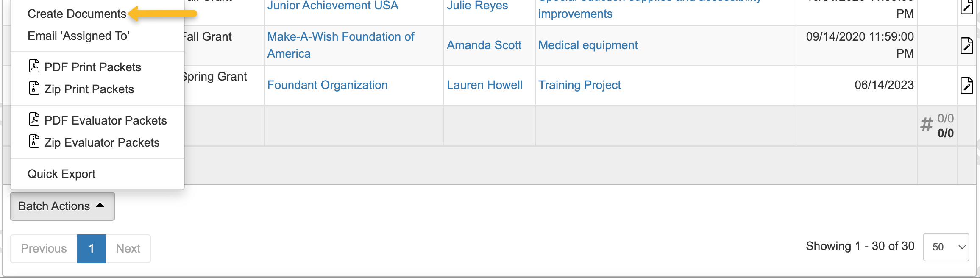Open edit icon for Make-A-Wish Foundation row
This screenshot has height=278, width=980.
pos(966,45)
